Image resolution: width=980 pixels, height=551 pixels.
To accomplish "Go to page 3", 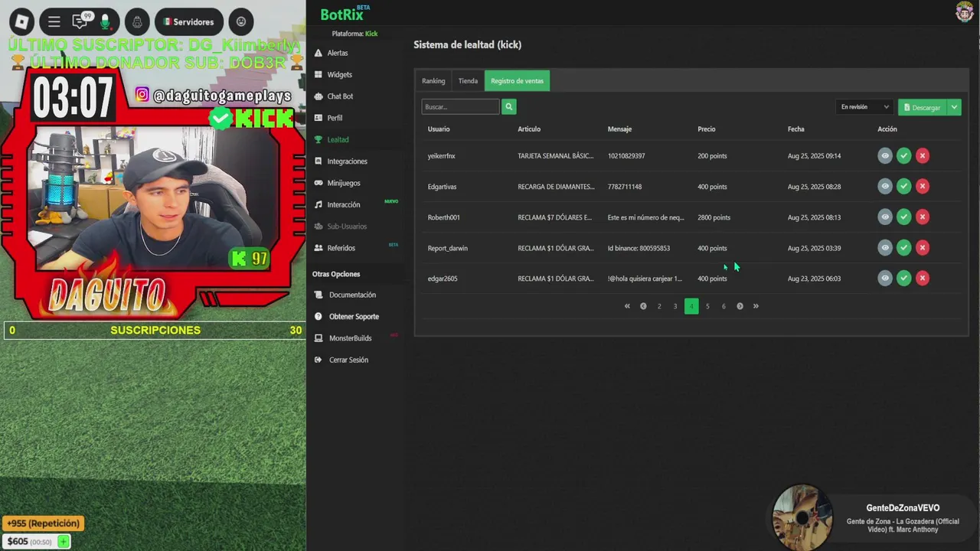I will pyautogui.click(x=675, y=306).
